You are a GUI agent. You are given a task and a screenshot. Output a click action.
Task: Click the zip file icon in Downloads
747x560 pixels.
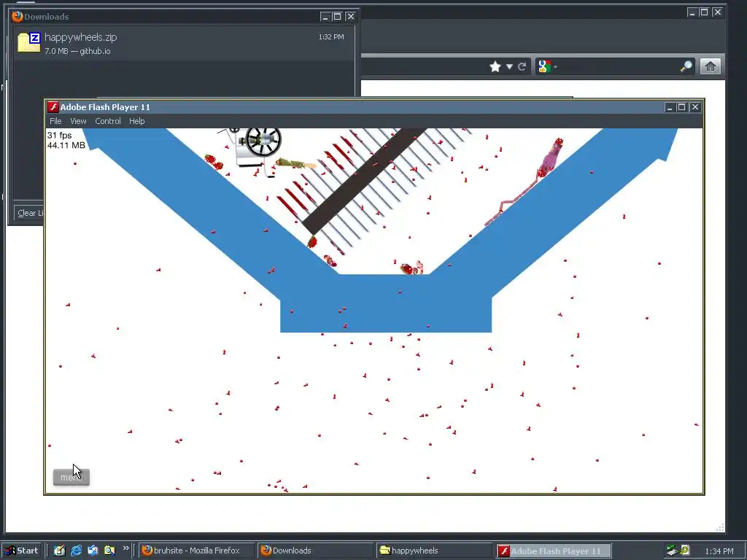(28, 42)
